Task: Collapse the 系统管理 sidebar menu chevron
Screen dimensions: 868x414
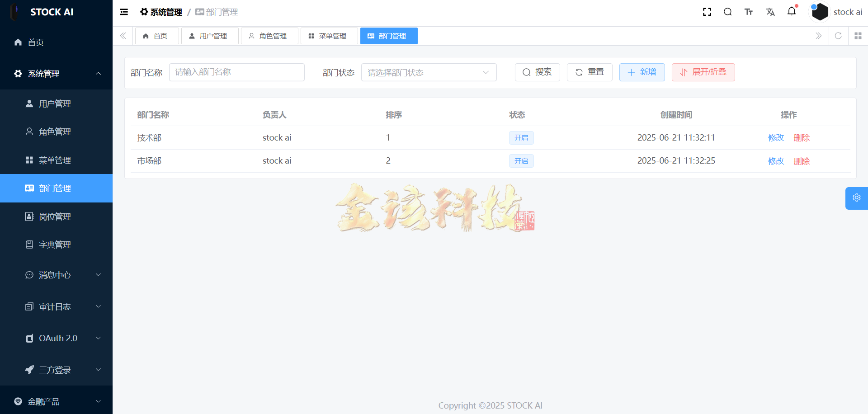Action: tap(98, 74)
